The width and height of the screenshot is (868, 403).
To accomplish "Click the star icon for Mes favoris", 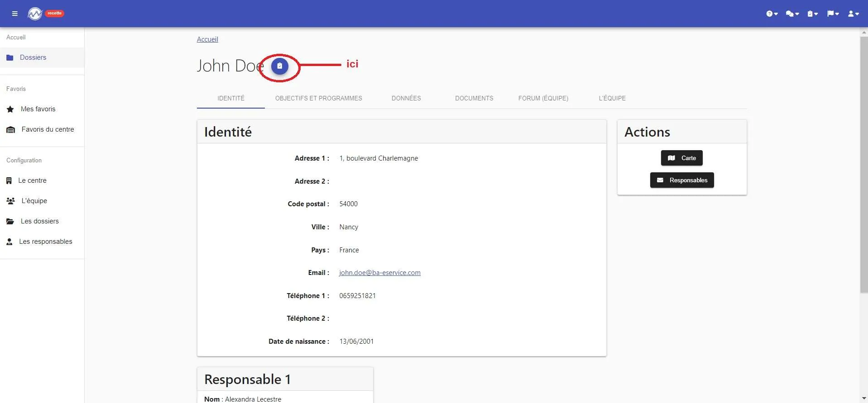I will click(x=10, y=109).
